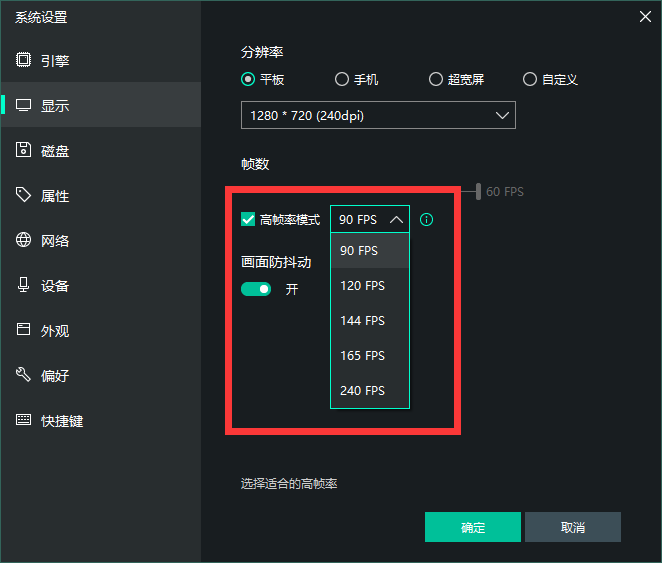Select the 超宽屏 resolution radio button
This screenshot has width=662, height=563.
(436, 79)
